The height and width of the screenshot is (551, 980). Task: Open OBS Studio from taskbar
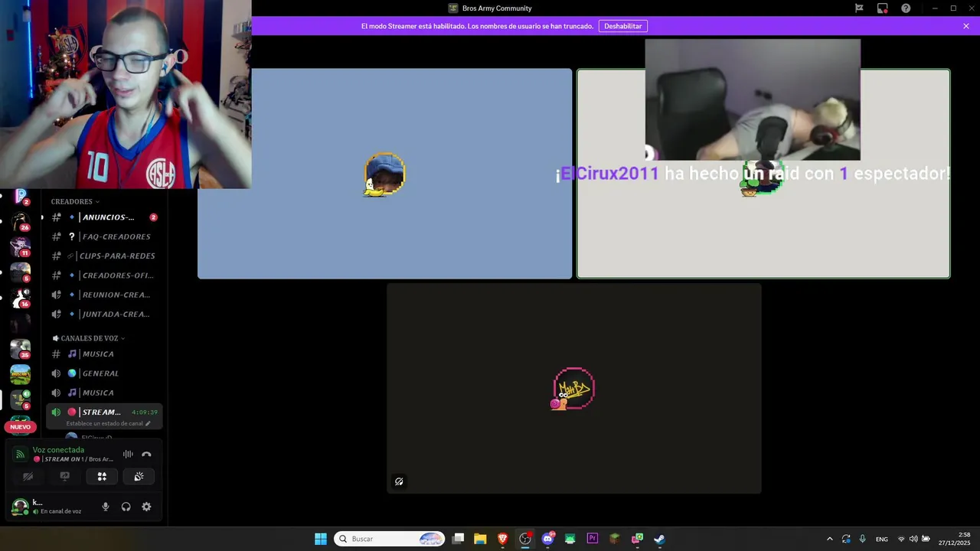pyautogui.click(x=525, y=539)
